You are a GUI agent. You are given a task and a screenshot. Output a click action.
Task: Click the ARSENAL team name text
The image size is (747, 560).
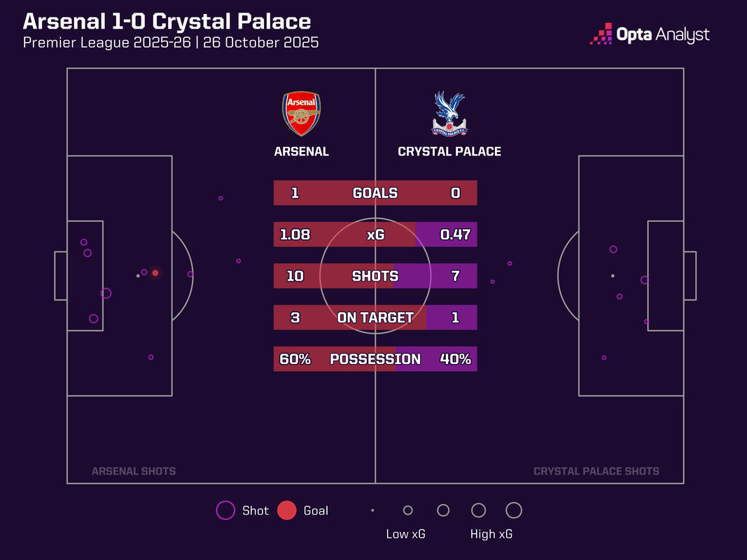click(301, 151)
